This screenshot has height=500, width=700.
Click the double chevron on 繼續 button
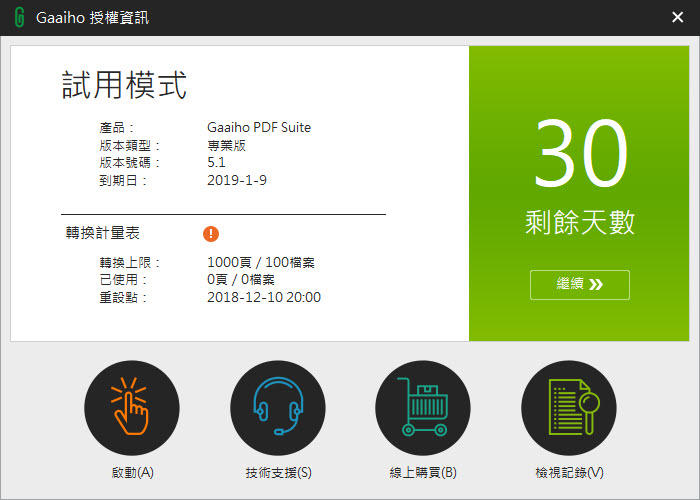596,285
